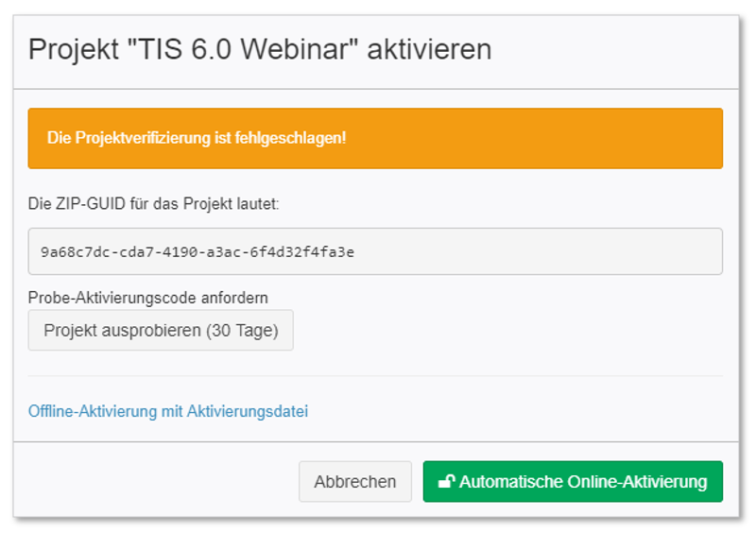Click the 'Probe-Aktivierungscode anfordern' label
756x533 pixels.
click(x=148, y=298)
